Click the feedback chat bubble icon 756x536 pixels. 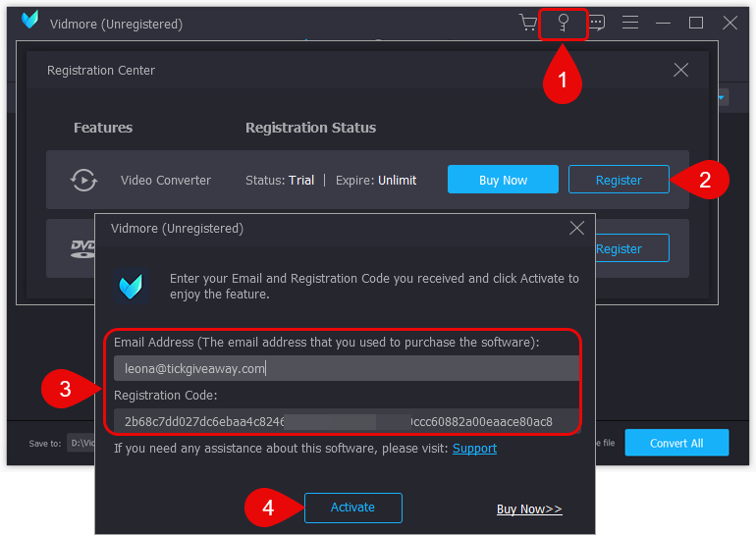[597, 23]
